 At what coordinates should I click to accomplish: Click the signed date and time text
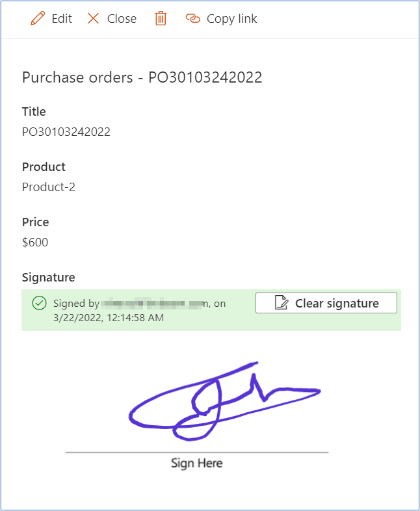109,318
